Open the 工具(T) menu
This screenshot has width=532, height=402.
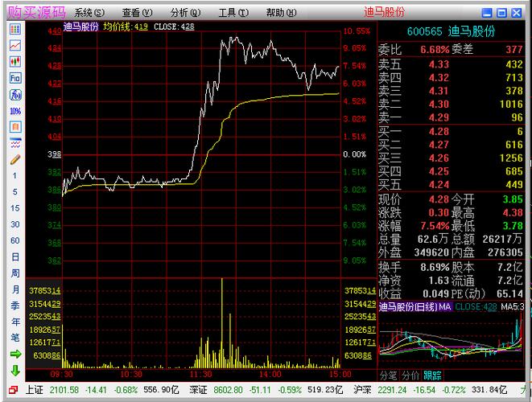coord(233,13)
